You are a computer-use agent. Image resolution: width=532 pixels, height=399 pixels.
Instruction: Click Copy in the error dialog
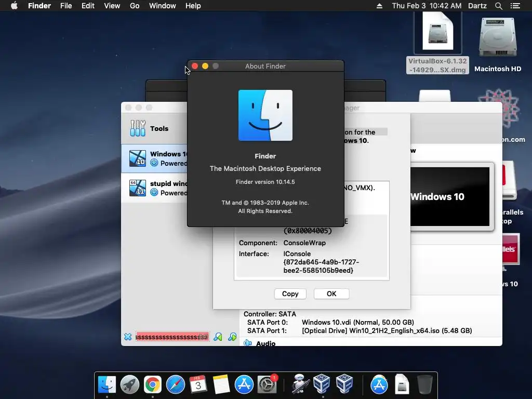click(x=290, y=294)
